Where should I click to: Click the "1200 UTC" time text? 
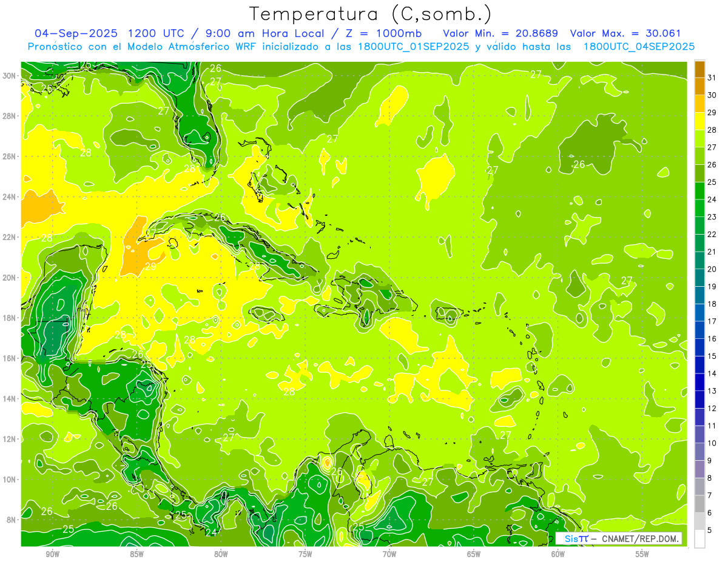[x=157, y=33]
